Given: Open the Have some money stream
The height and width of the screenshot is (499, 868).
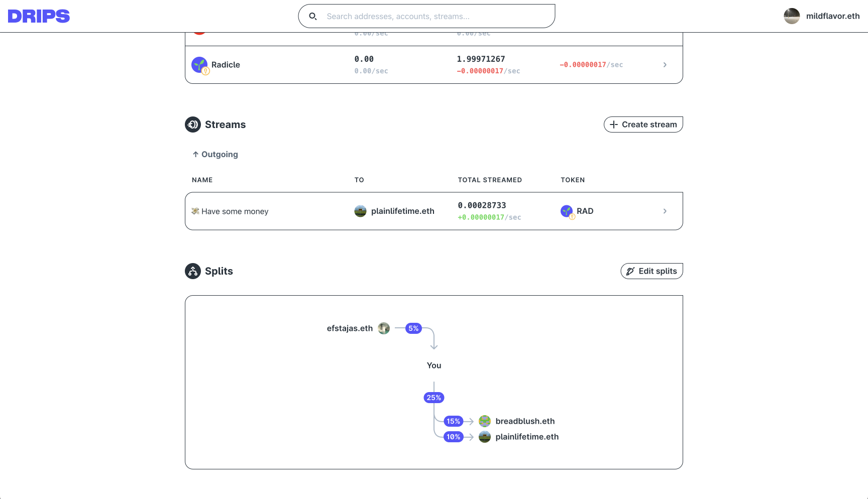Looking at the screenshot, I should [x=434, y=211].
